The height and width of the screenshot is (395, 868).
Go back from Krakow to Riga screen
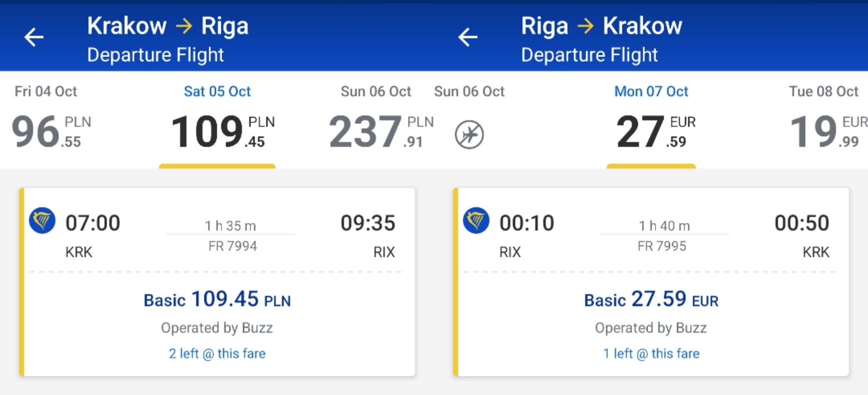coord(34,38)
